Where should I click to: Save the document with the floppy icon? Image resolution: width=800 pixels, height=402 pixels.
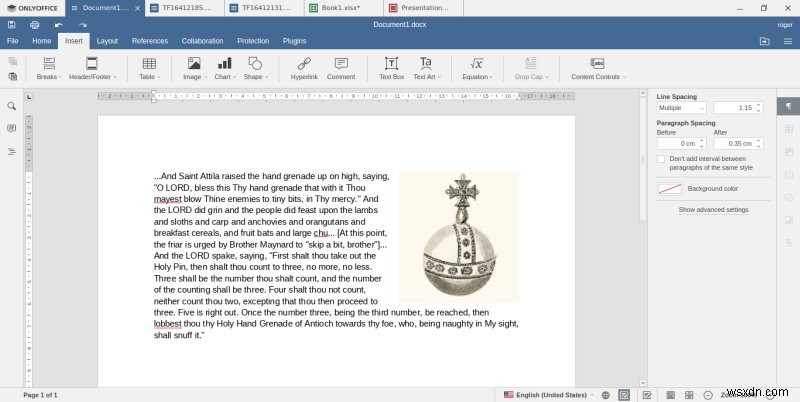12,24
